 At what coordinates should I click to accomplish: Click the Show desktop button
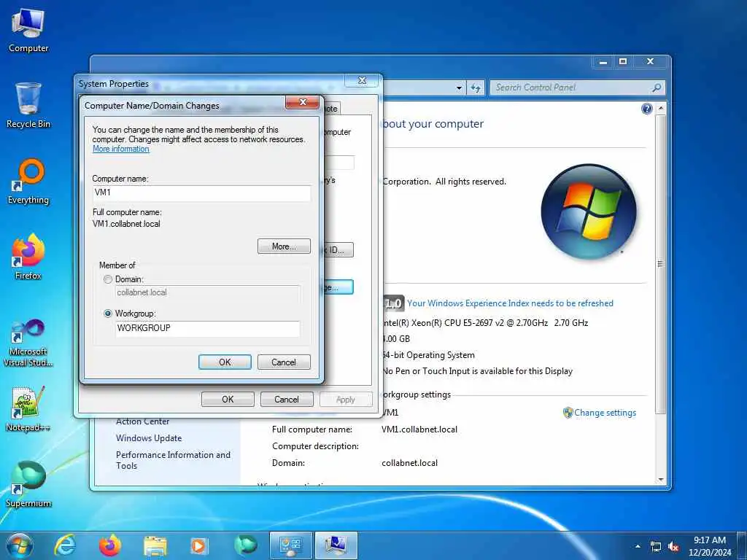coord(742,546)
